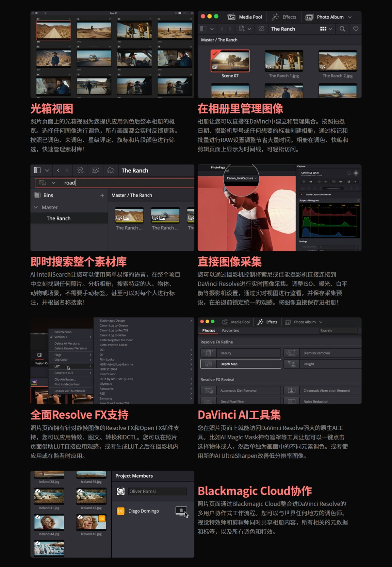Toggle check mark on Iceland 41.jpg

[x=38, y=491]
